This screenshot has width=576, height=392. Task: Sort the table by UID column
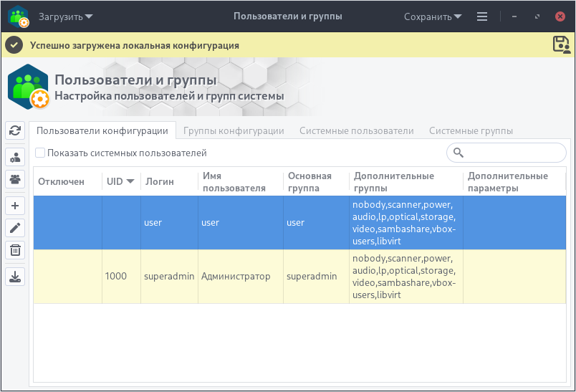click(x=120, y=182)
